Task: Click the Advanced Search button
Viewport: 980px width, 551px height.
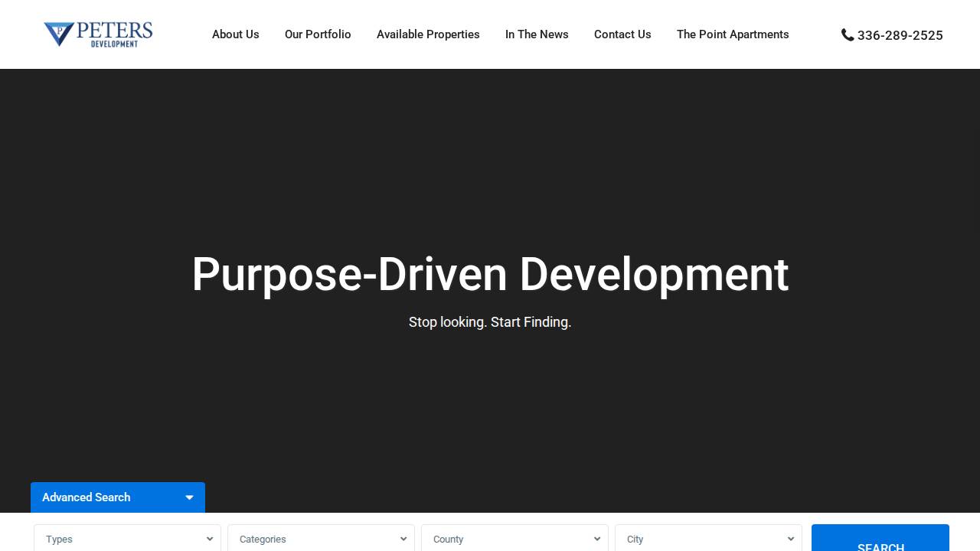Action: (x=86, y=497)
